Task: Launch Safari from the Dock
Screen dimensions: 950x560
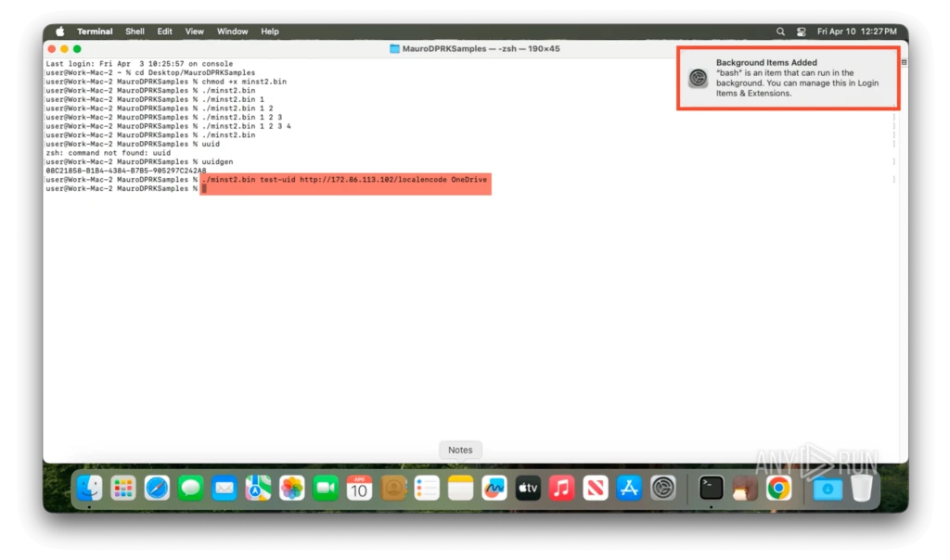Action: coord(157,487)
